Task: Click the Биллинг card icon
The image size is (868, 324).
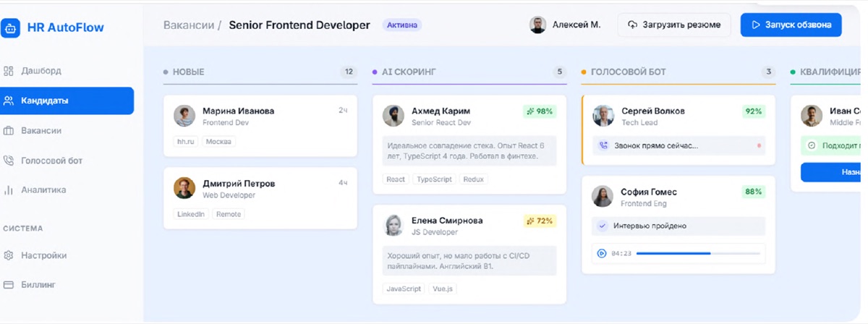Action: [9, 284]
